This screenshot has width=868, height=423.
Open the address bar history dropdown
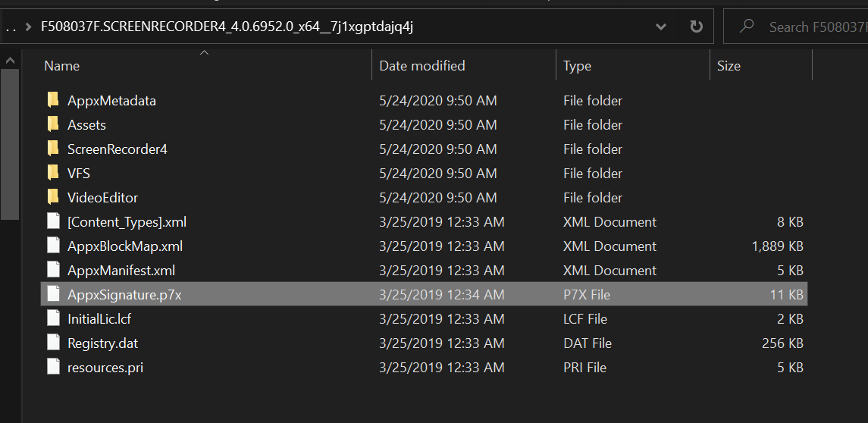coord(660,27)
